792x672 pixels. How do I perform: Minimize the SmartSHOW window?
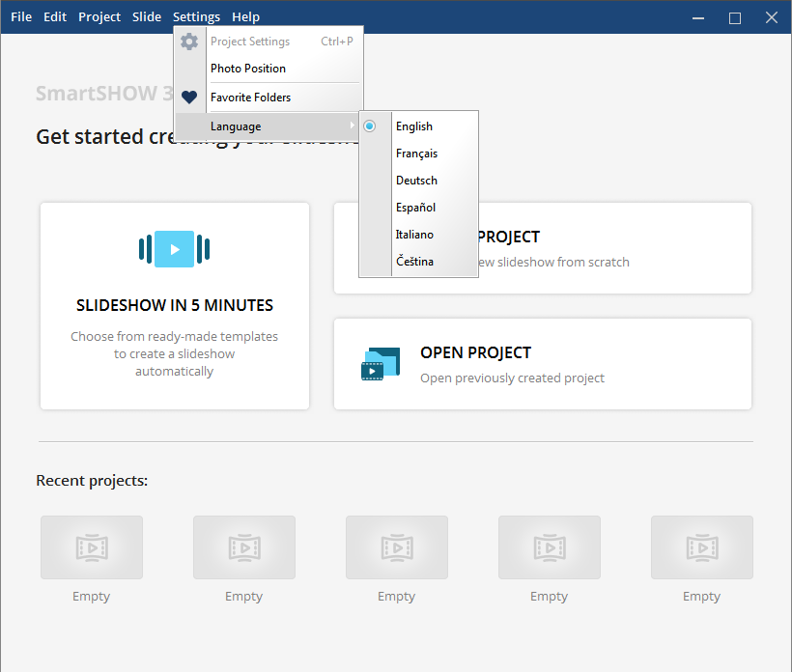pyautogui.click(x=698, y=17)
